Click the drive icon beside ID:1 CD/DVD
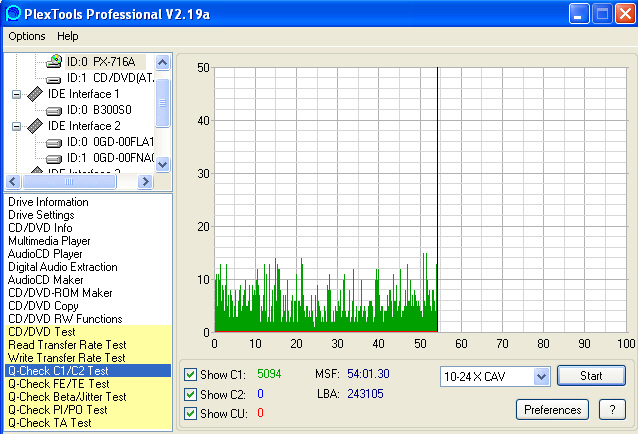This screenshot has width=638, height=434. point(54,79)
